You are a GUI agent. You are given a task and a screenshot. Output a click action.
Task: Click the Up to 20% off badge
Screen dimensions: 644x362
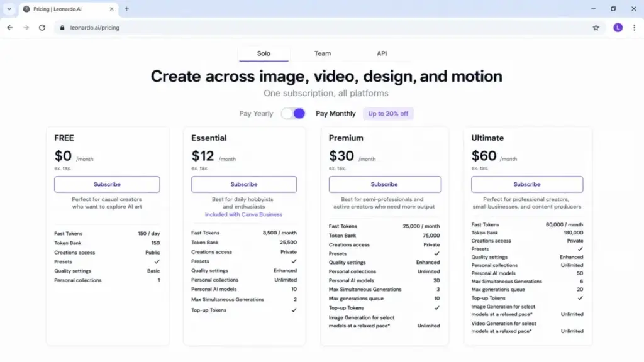387,114
